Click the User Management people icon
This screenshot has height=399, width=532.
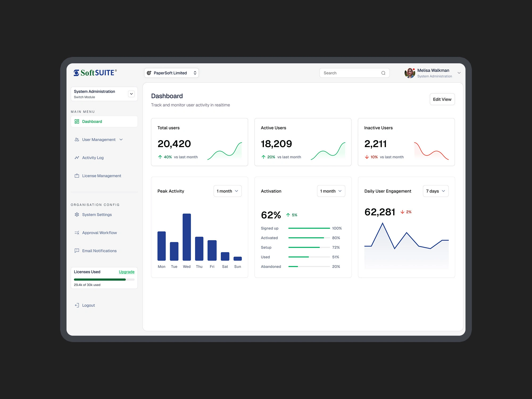click(77, 140)
